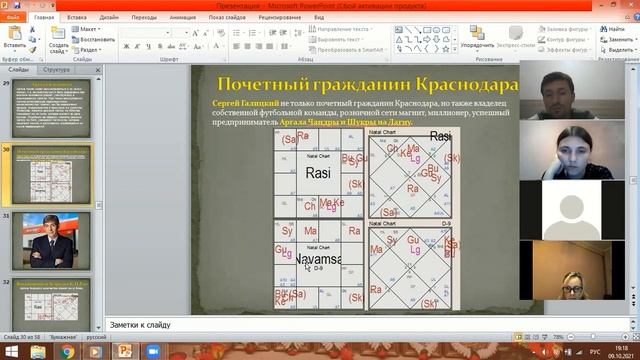Select the triangle shape in shapes gallery
Viewport: 640px width, 360px height.
[399, 40]
